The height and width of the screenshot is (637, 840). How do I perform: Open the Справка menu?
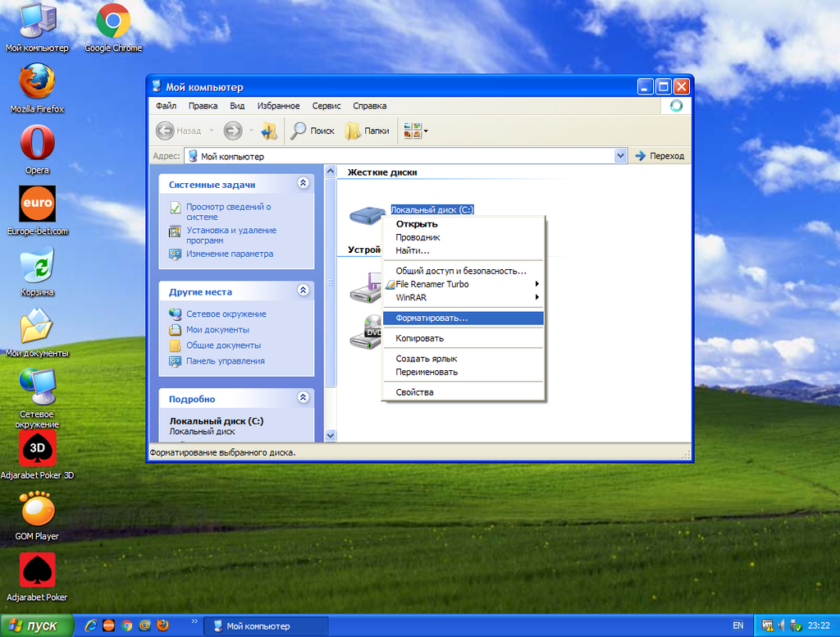click(370, 106)
